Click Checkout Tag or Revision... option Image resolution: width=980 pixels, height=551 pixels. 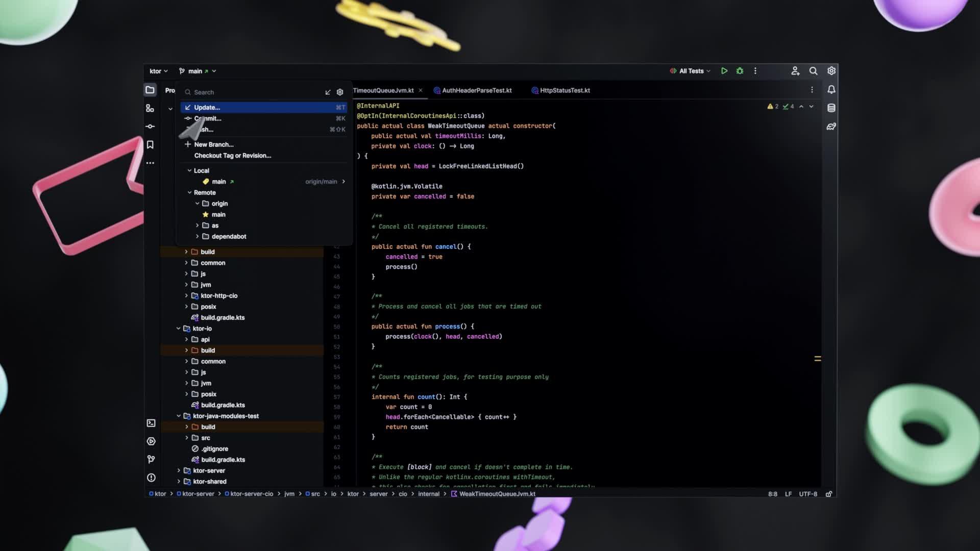coord(233,155)
